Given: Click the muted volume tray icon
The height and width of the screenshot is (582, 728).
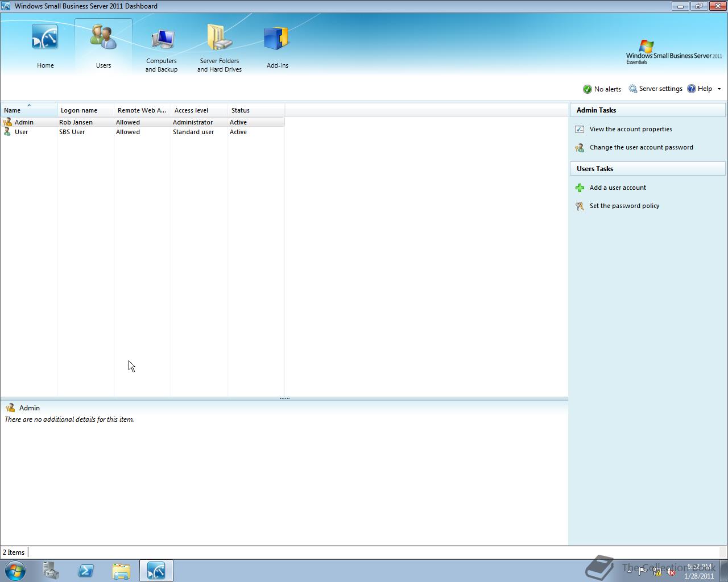Looking at the screenshot, I should click(671, 572).
